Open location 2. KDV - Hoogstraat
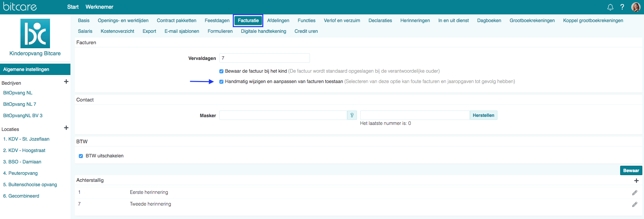The image size is (644, 219). click(x=24, y=150)
